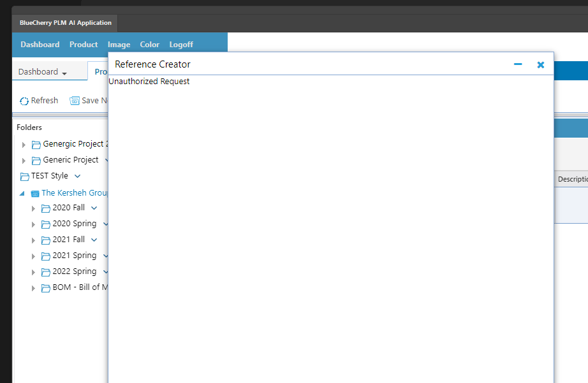The image size is (588, 383).
Task: Open the Color menu
Action: [x=149, y=45]
